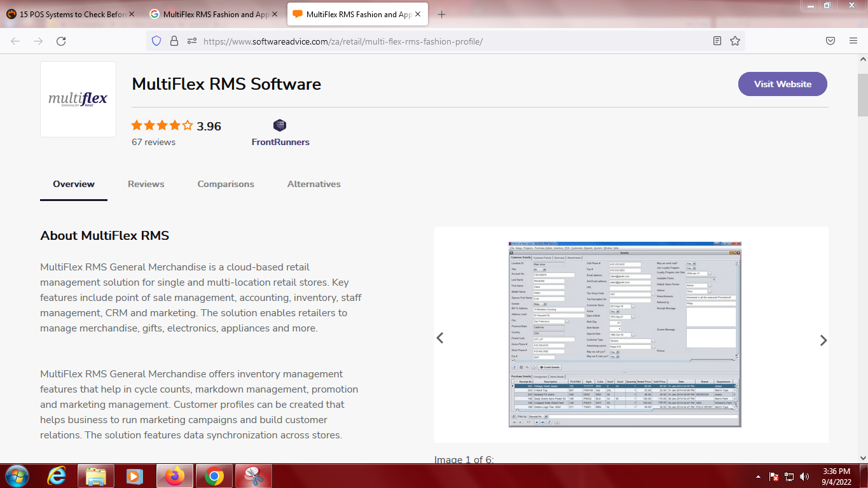Click the volume speaker tray icon
This screenshot has width=868, height=488.
tap(804, 477)
